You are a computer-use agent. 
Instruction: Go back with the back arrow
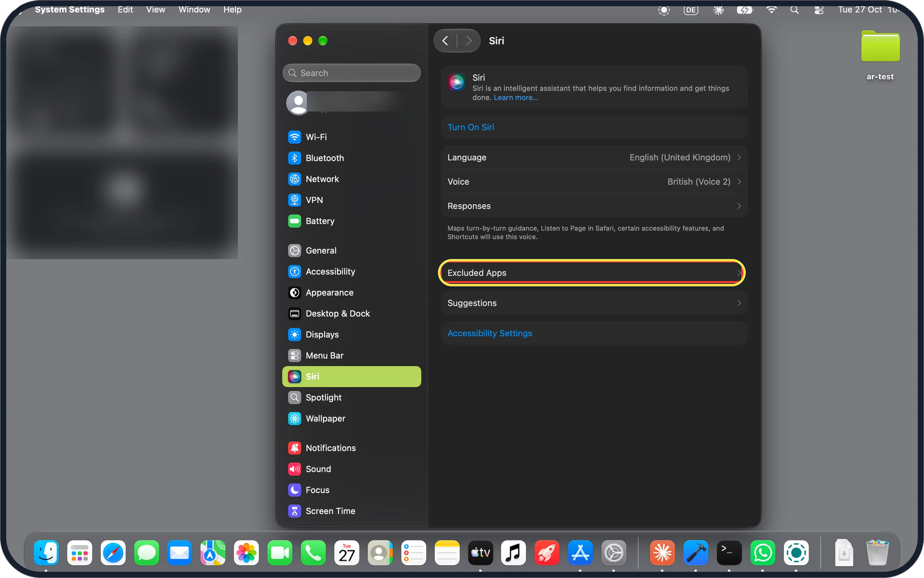pos(445,41)
